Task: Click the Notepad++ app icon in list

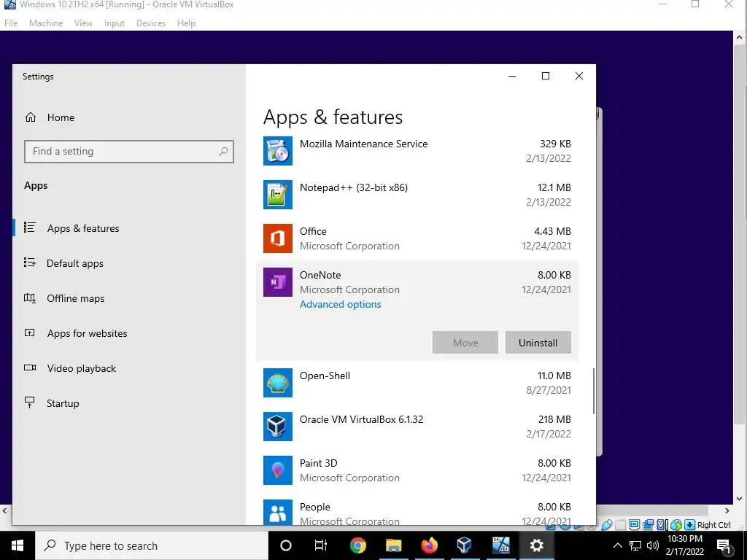Action: click(x=278, y=195)
